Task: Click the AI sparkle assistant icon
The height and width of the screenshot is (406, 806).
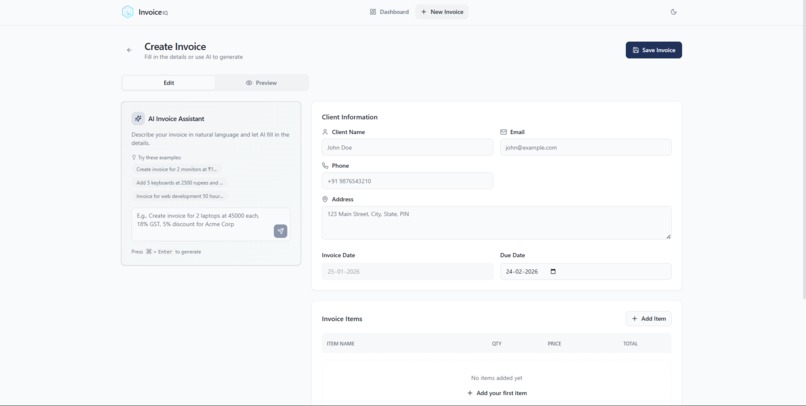Action: click(138, 118)
